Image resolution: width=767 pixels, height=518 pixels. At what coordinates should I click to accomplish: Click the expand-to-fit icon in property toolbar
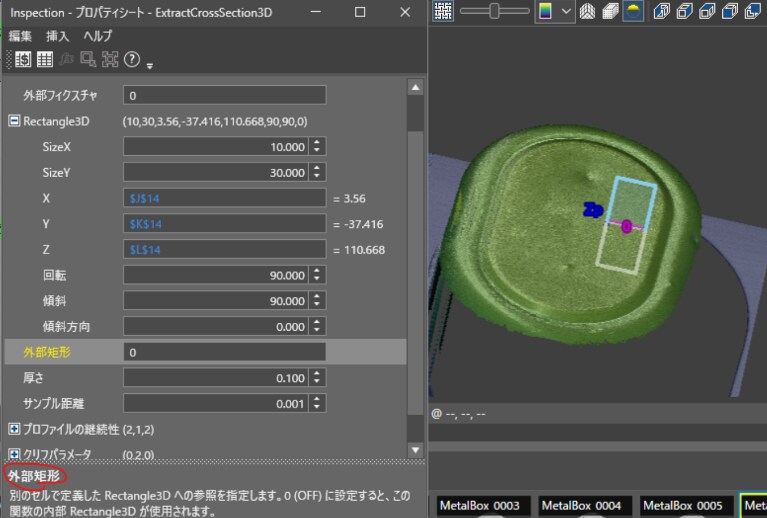[x=110, y=60]
